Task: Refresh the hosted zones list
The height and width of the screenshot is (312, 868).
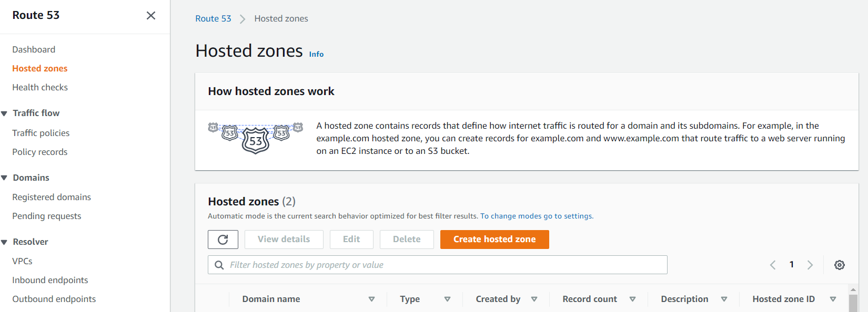Action: click(223, 240)
